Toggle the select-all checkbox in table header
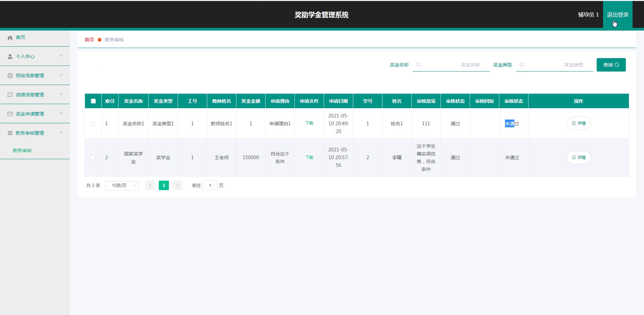Screen dimensions: 644x315 (x=93, y=101)
